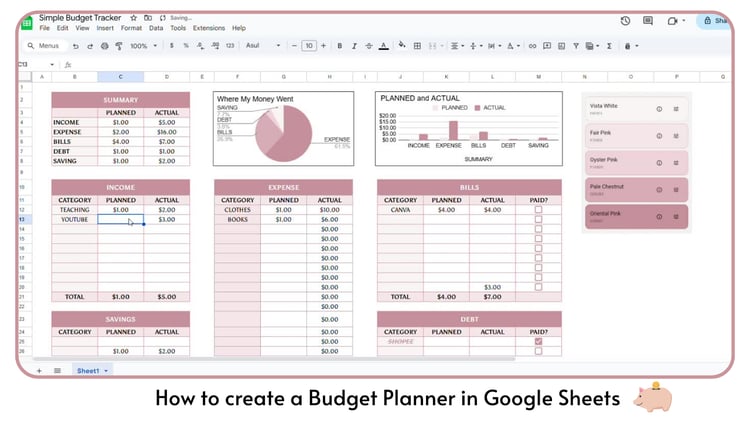Click the font size field showing 10

(309, 46)
